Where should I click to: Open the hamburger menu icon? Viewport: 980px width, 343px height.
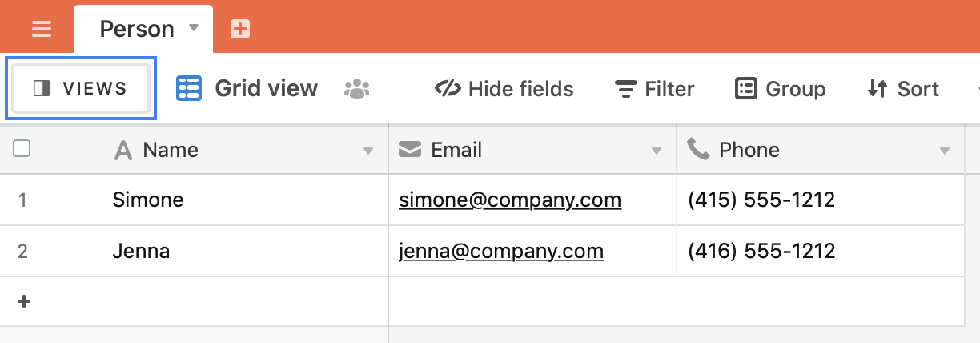[42, 30]
